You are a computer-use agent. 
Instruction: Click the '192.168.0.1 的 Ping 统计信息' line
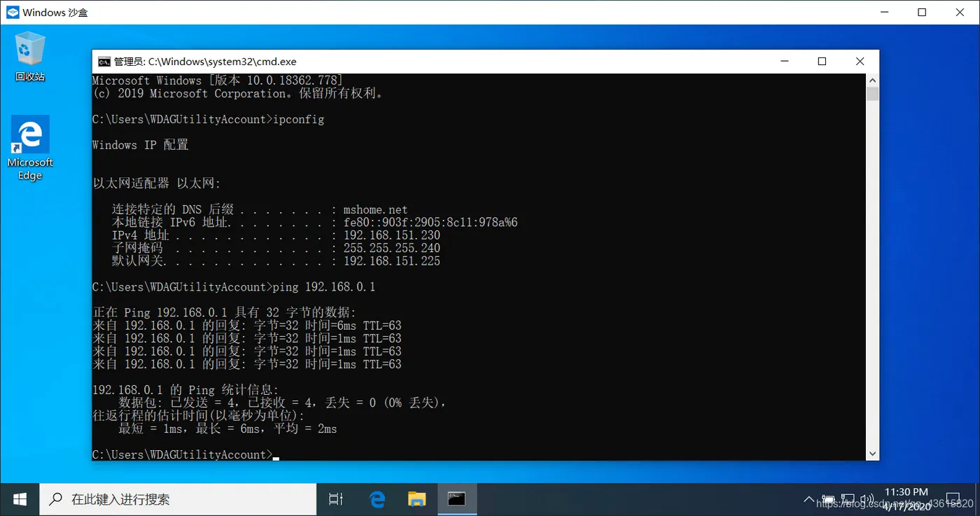point(185,389)
